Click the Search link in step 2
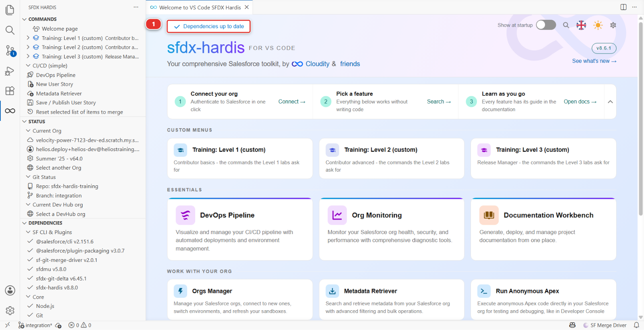This screenshot has width=644, height=330. tap(439, 102)
